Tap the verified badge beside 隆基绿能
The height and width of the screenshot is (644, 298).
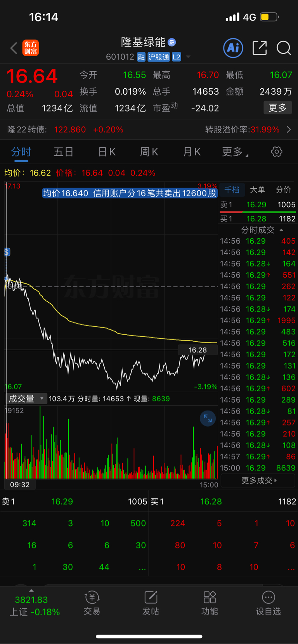[172, 42]
